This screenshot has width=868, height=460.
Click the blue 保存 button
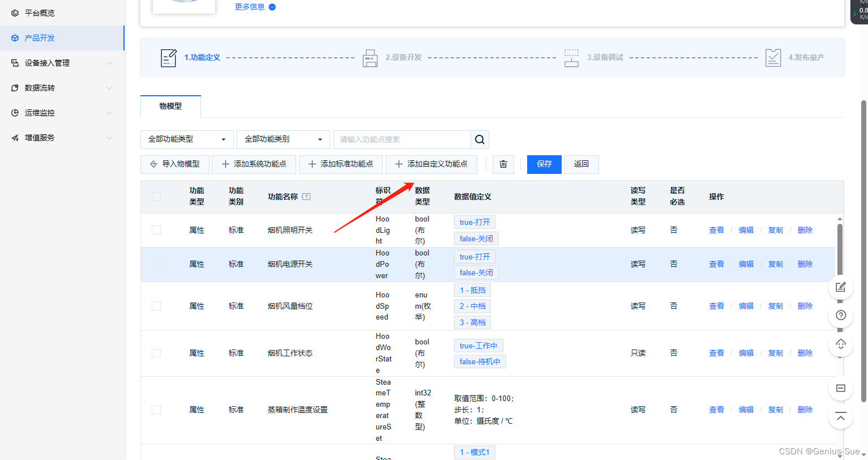click(544, 164)
